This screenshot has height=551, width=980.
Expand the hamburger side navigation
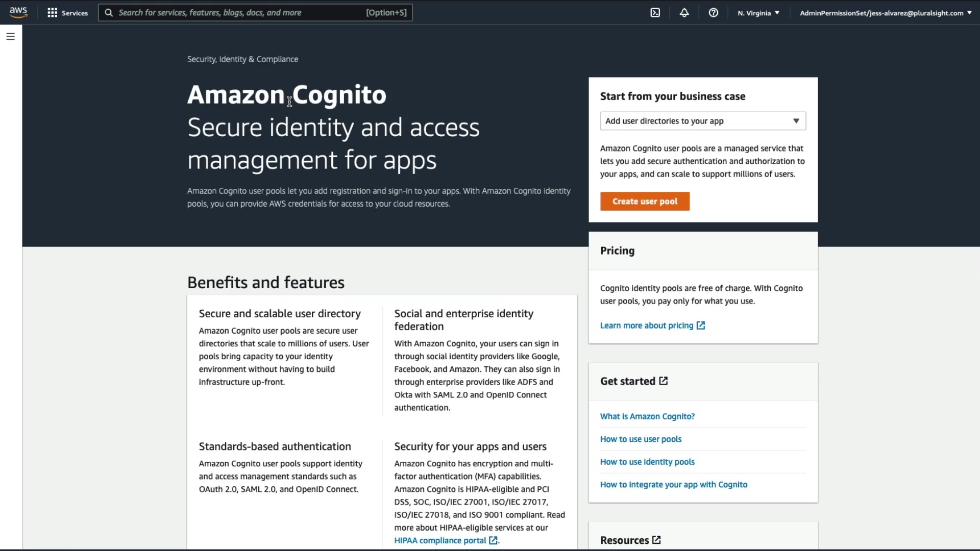(10, 36)
